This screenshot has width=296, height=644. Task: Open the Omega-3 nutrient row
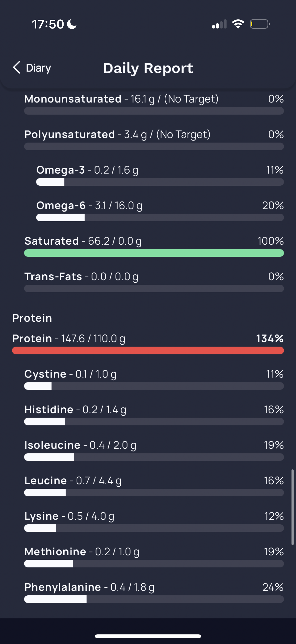(x=160, y=175)
